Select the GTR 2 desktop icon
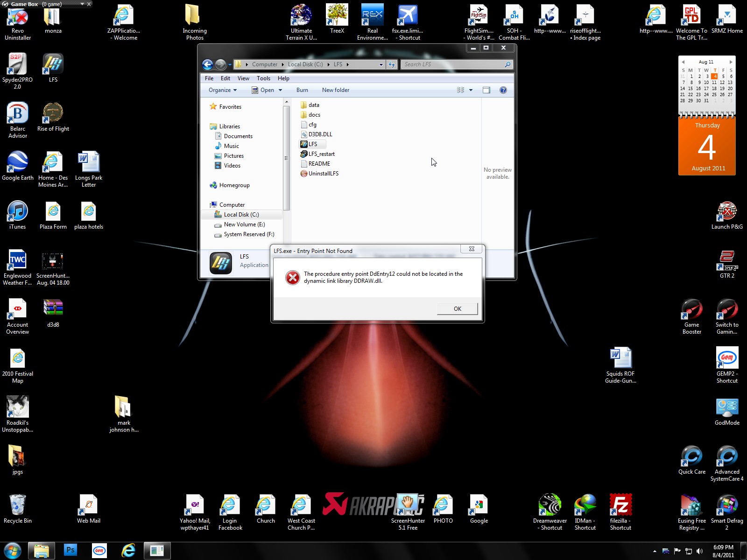747x560 pixels. [x=727, y=264]
